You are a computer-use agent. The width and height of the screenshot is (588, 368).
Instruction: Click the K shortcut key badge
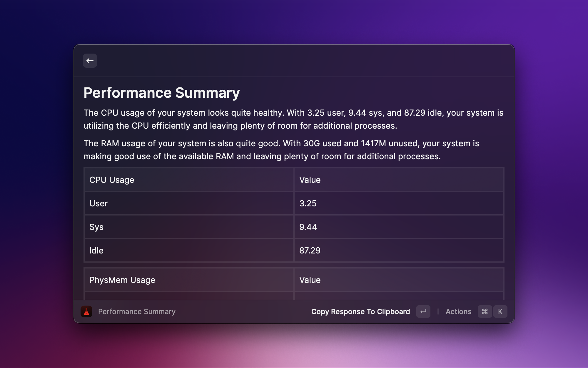click(500, 311)
